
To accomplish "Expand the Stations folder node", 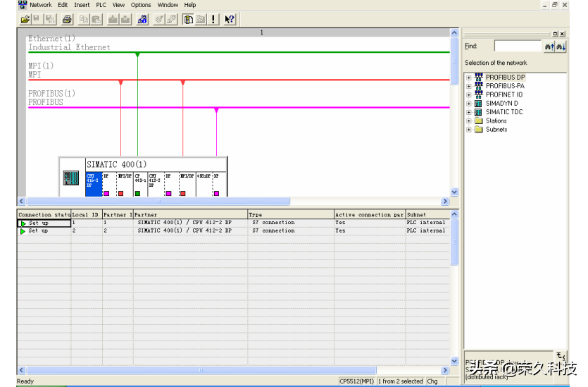I will [x=469, y=121].
